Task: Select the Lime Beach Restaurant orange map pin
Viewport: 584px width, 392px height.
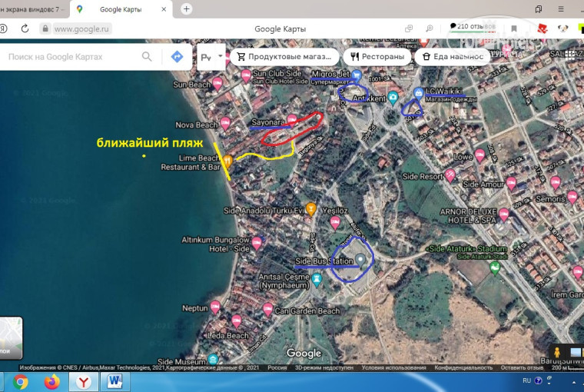Action: (227, 161)
